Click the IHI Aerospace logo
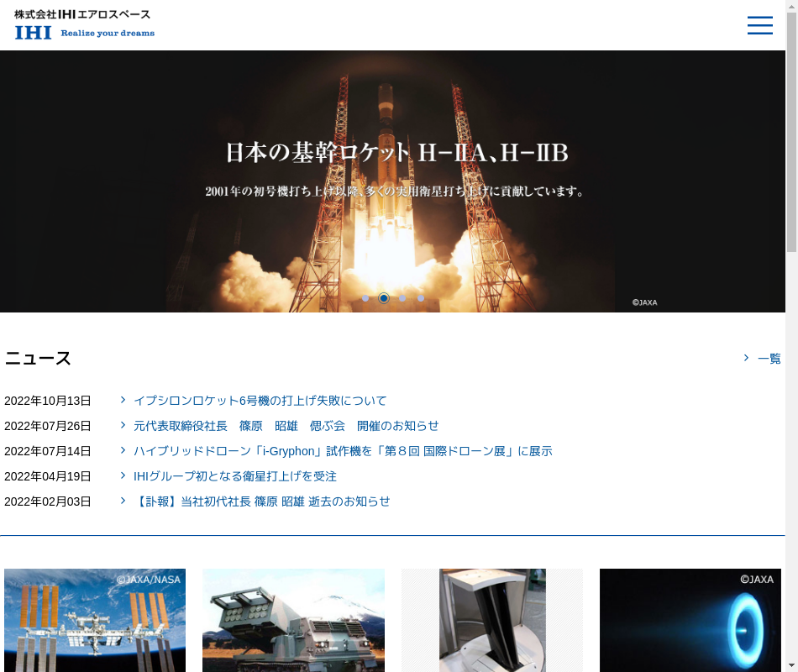Image resolution: width=798 pixels, height=672 pixels. pos(84,24)
